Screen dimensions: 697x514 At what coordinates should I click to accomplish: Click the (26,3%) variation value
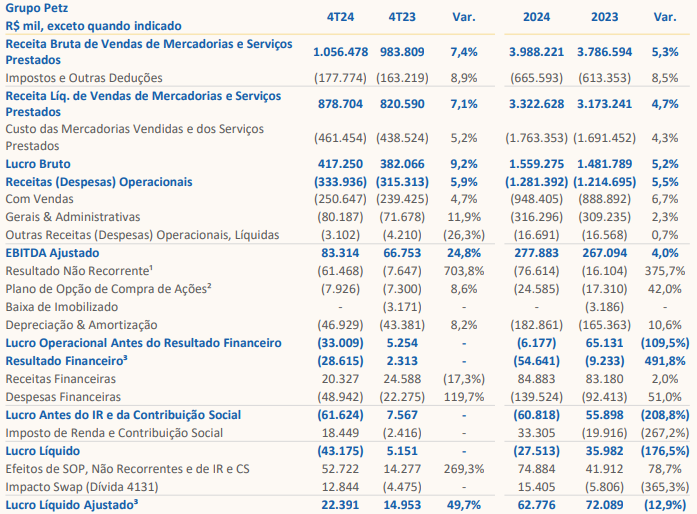[x=464, y=235]
